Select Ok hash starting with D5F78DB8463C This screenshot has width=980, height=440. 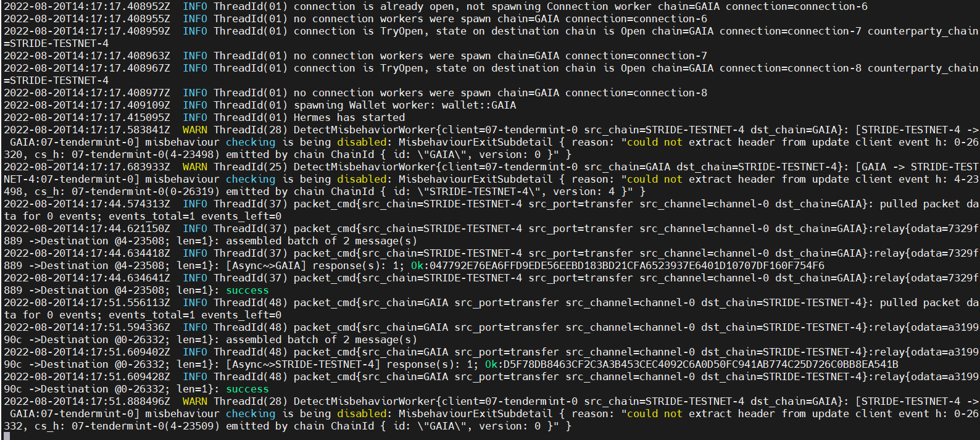(701, 364)
